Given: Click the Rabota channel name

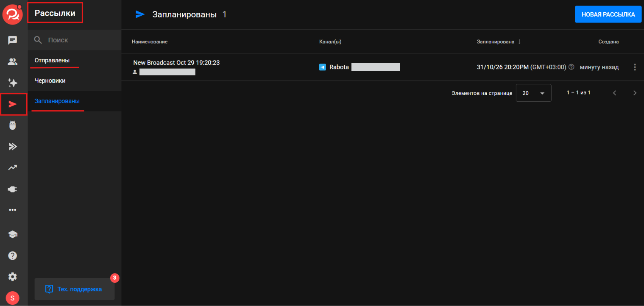Looking at the screenshot, I should click(339, 67).
